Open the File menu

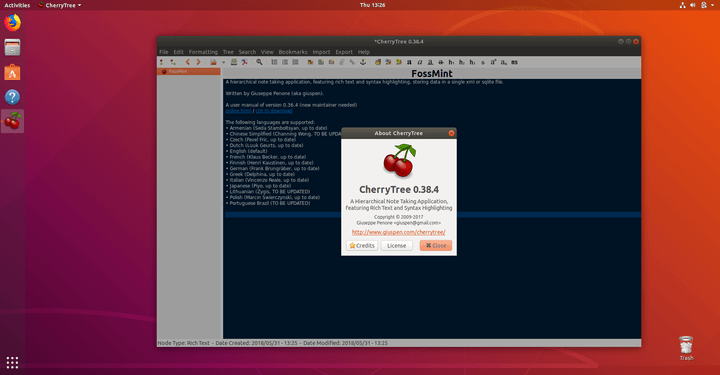tap(164, 52)
